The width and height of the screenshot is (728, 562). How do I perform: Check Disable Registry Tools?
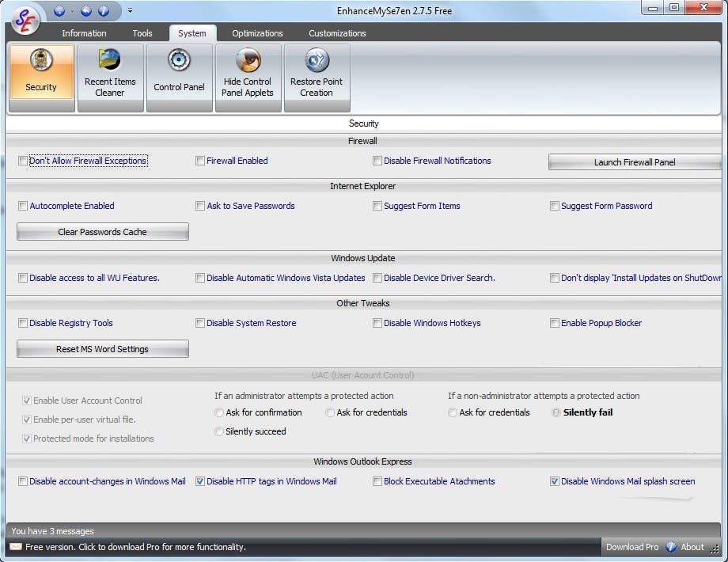(x=22, y=323)
